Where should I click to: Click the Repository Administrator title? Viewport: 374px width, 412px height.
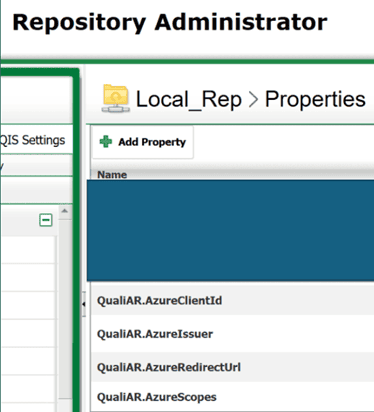(x=170, y=23)
